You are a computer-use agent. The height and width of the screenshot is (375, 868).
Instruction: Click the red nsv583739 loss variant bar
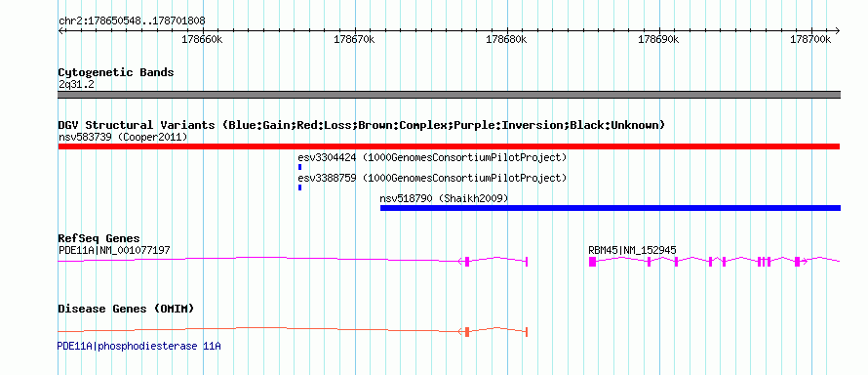[x=449, y=146]
